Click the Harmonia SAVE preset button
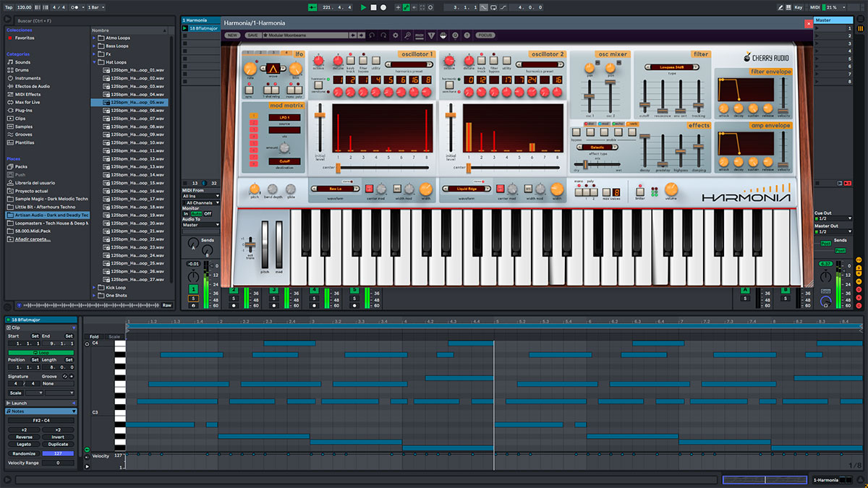This screenshot has height=488, width=868. point(252,35)
